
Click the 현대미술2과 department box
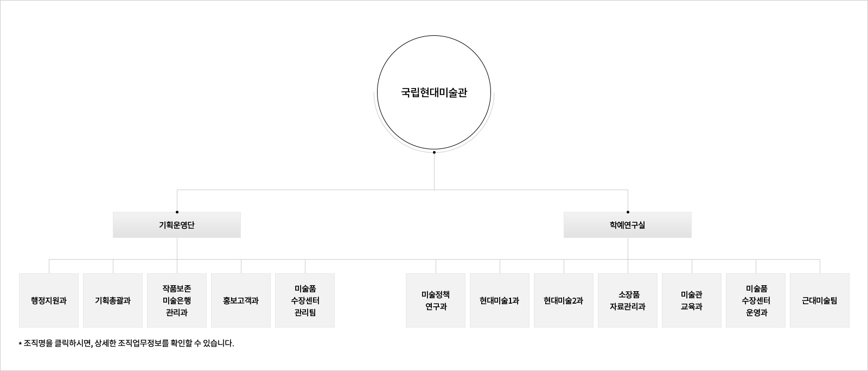tap(564, 300)
